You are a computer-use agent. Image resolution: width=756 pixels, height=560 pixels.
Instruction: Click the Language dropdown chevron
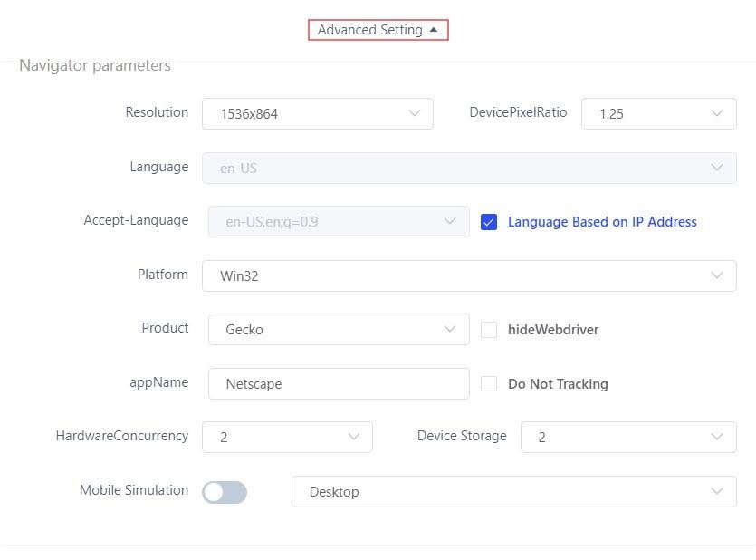(x=717, y=168)
